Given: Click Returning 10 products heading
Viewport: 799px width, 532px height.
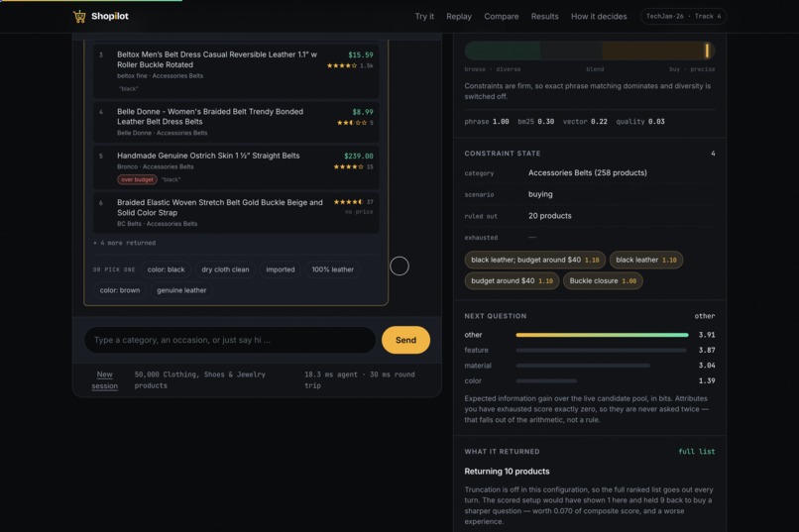Looking at the screenshot, I should pos(507,472).
